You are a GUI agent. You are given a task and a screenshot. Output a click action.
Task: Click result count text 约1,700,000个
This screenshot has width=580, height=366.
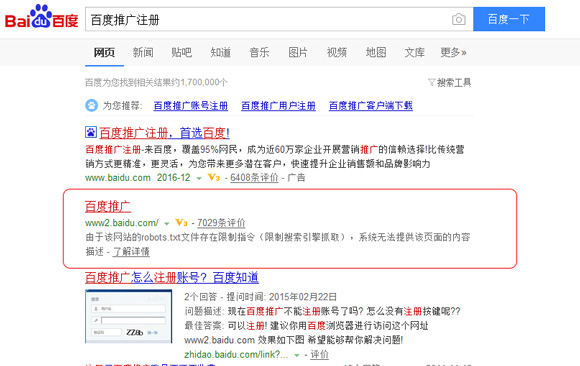[200, 82]
